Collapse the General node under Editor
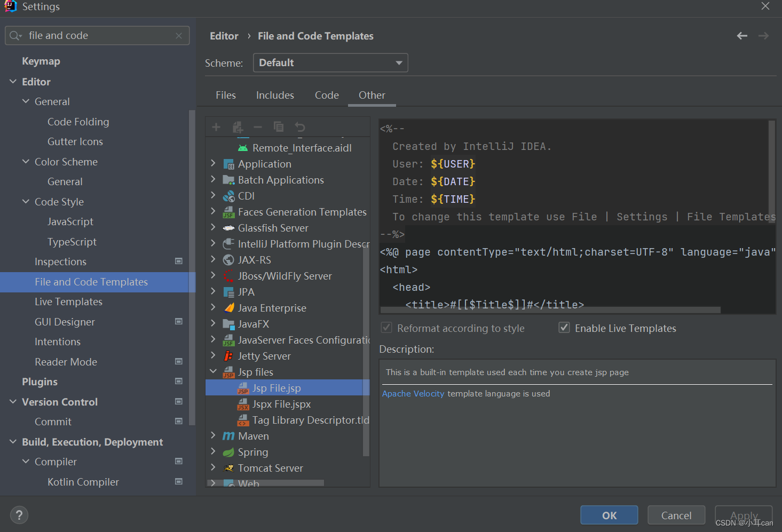 [26, 101]
